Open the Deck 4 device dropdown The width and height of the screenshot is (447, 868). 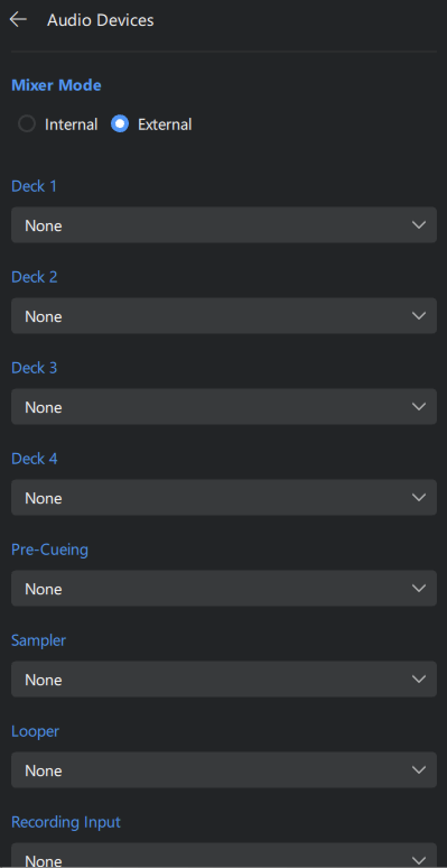224,497
